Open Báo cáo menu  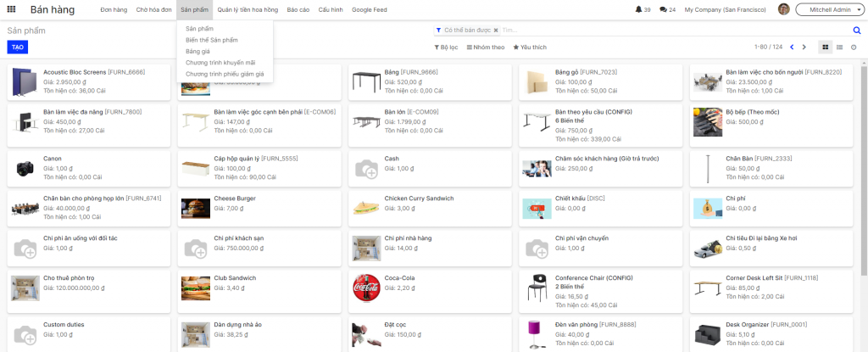pos(298,10)
